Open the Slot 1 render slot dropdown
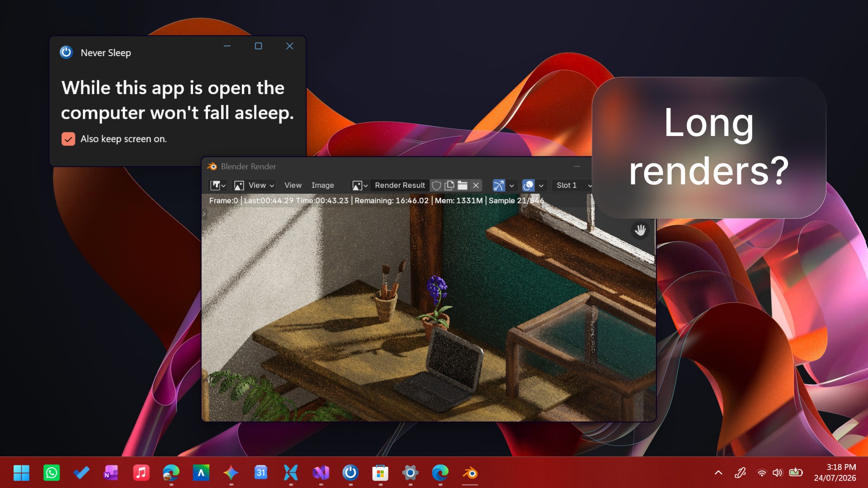 tap(573, 185)
